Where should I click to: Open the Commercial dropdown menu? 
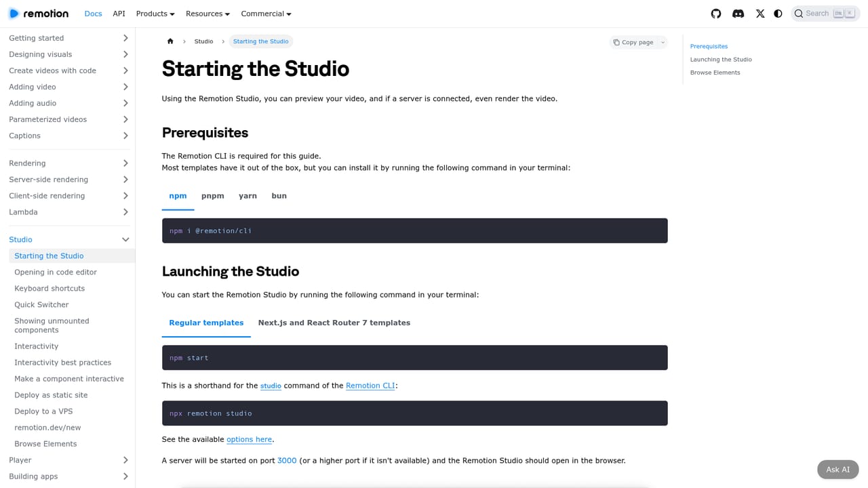click(x=266, y=14)
